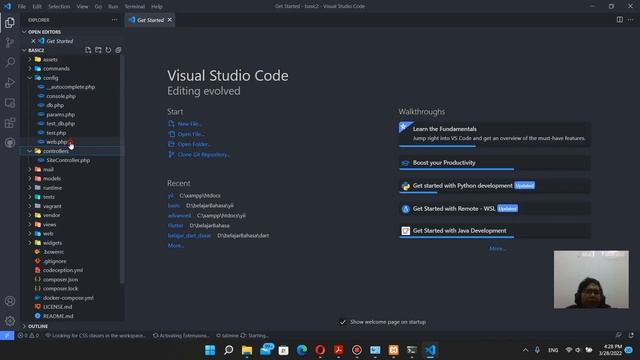Open the Boost your Productivity walkthrough
640x360 pixels.
coord(494,163)
